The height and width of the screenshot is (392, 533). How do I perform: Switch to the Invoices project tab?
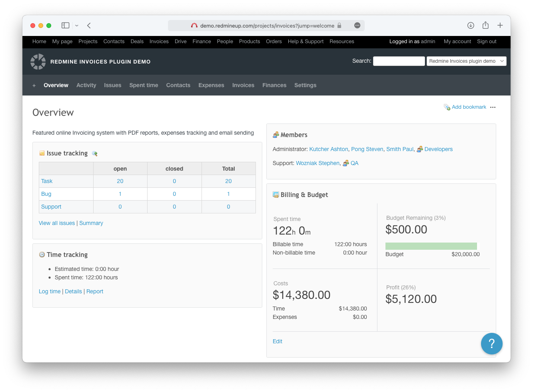[x=243, y=85]
